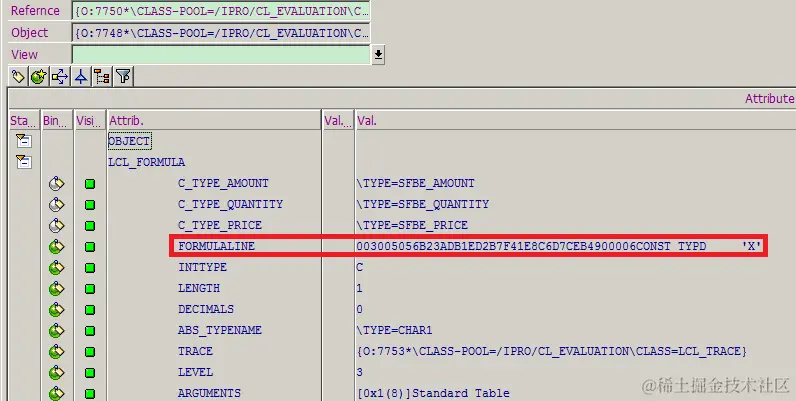Select the DECIMALS attribute name

pyautogui.click(x=206, y=309)
